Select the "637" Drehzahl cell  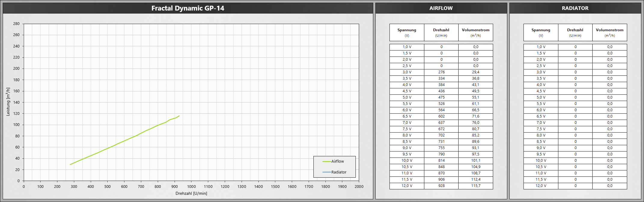pos(441,123)
